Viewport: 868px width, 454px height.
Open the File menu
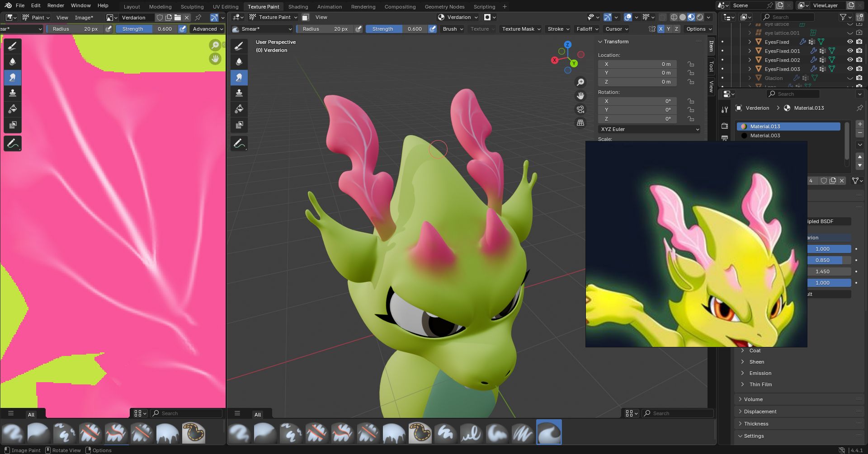[x=20, y=5]
